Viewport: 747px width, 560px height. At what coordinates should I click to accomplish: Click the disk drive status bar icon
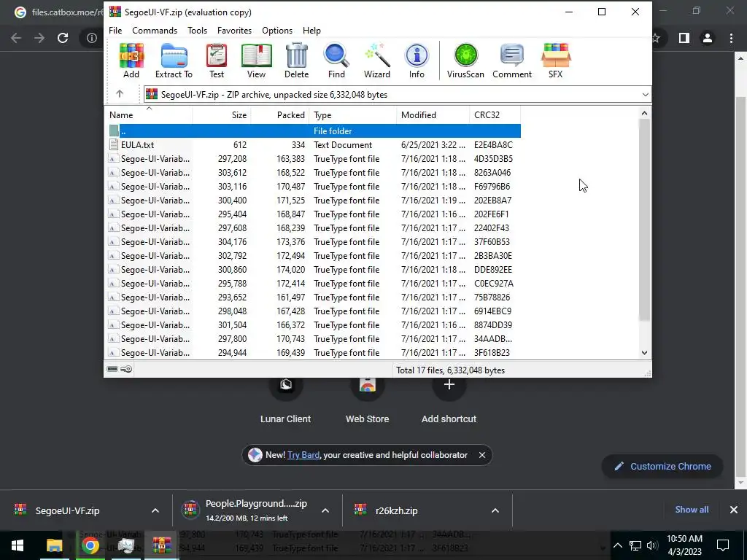coord(112,369)
